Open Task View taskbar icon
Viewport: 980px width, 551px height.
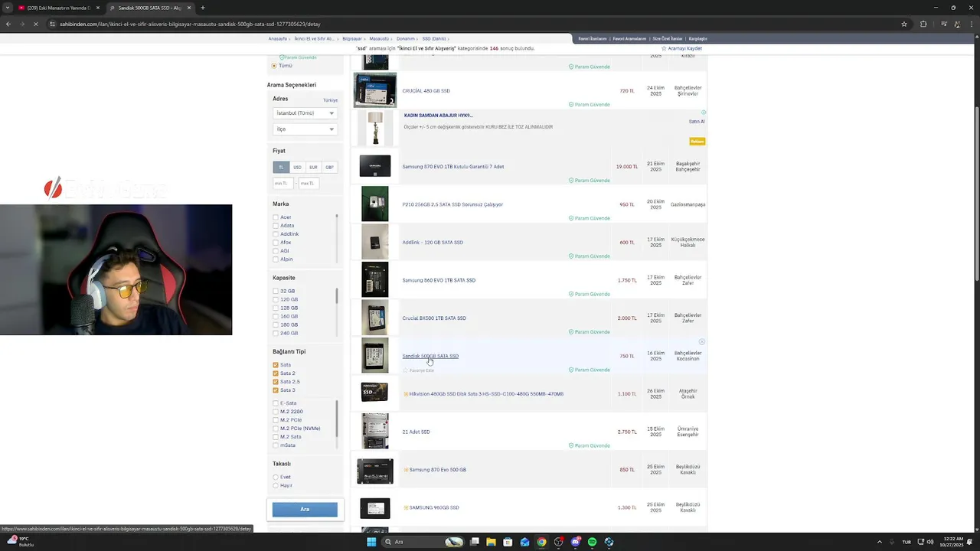tap(474, 542)
